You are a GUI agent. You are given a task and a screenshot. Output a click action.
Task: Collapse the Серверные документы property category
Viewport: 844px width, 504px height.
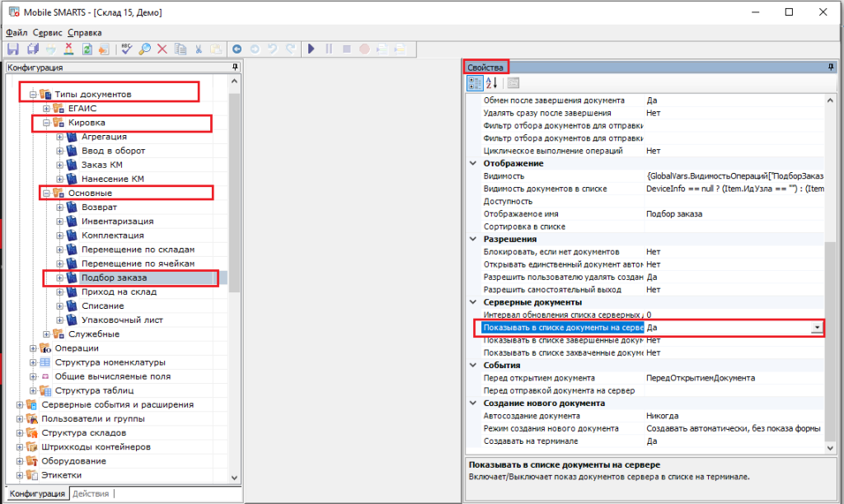click(x=473, y=302)
